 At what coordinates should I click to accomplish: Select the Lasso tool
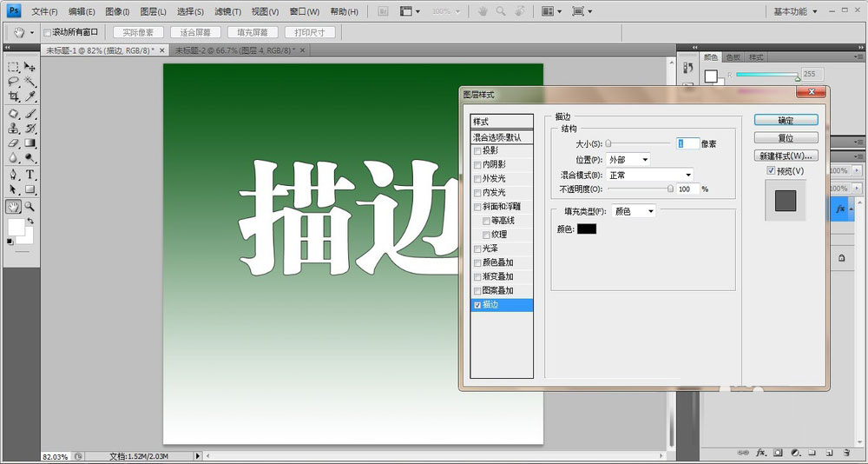13,82
